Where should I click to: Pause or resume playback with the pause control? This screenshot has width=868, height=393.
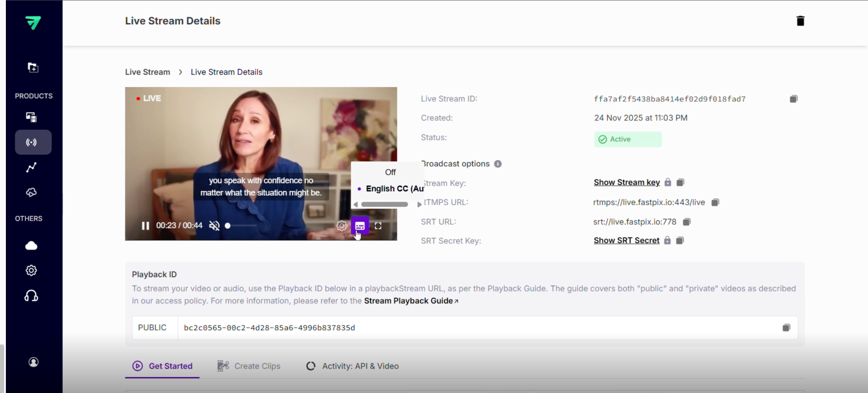tap(145, 226)
